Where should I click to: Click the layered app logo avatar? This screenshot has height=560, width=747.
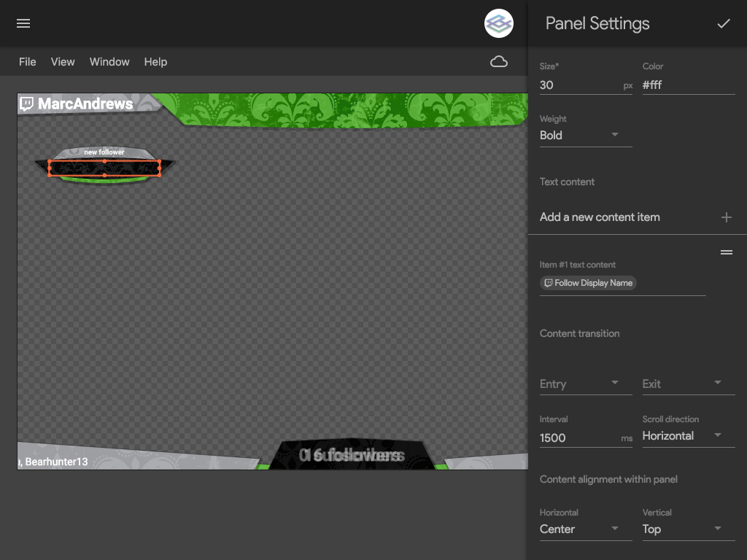[x=498, y=23]
